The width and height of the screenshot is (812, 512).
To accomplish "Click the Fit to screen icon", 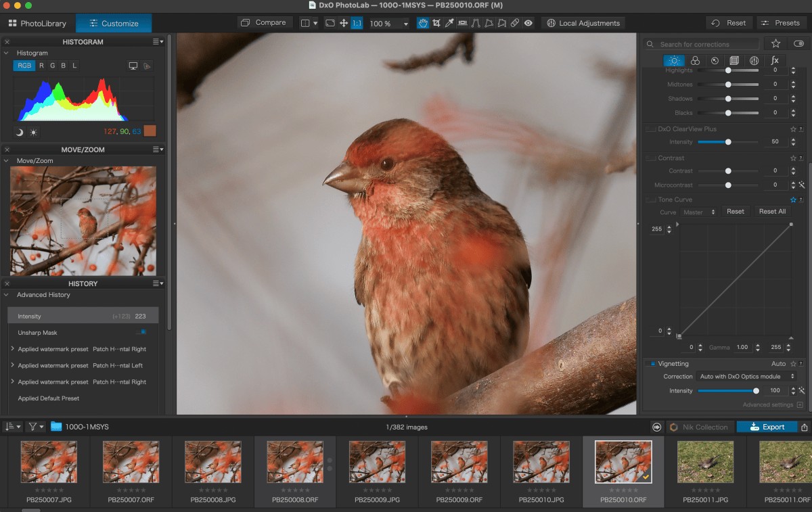I will pos(330,23).
